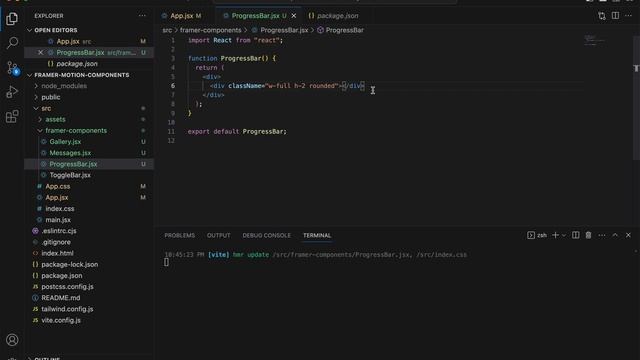Open index.css in the file tree
Viewport: 640px width, 360px height.
tap(60, 209)
